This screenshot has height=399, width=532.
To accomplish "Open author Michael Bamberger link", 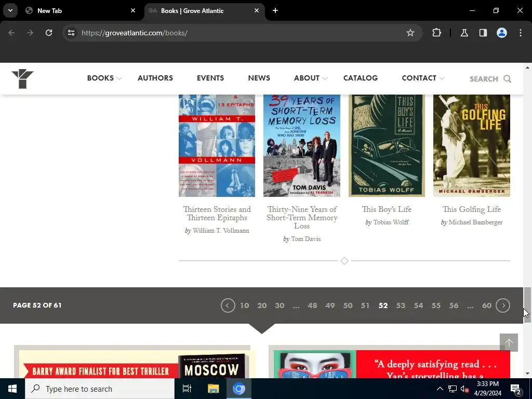I will coord(475,222).
